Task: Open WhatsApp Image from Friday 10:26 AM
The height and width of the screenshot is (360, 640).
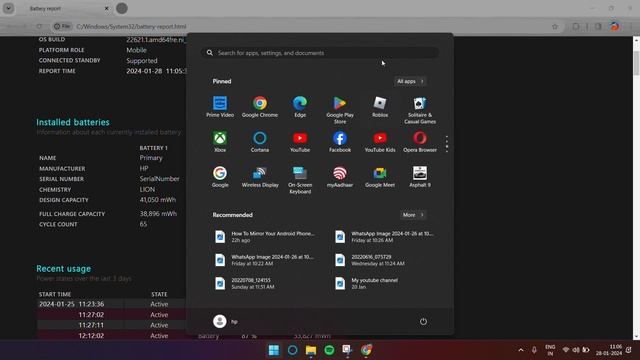Action: pyautogui.click(x=384, y=237)
